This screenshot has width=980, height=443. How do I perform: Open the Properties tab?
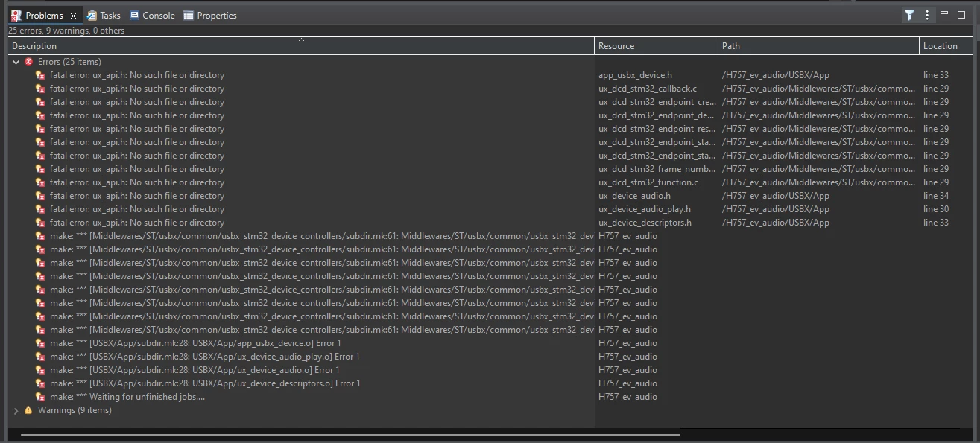(210, 15)
